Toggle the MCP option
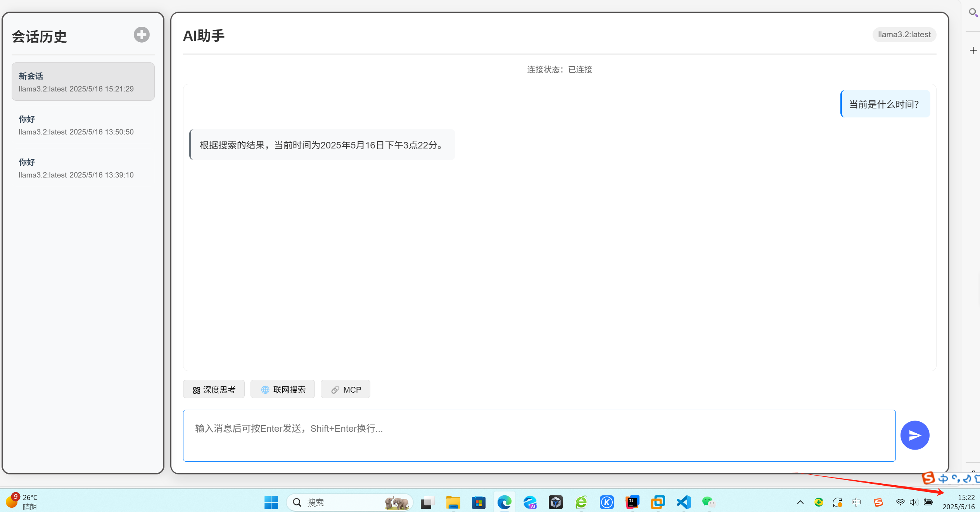The height and width of the screenshot is (512, 980). tap(346, 389)
